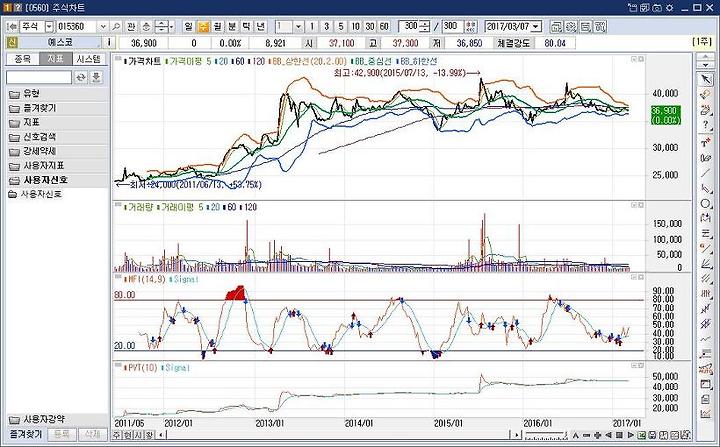Click the icon right of the 300 total field
The image size is (720, 447).
(471, 26)
